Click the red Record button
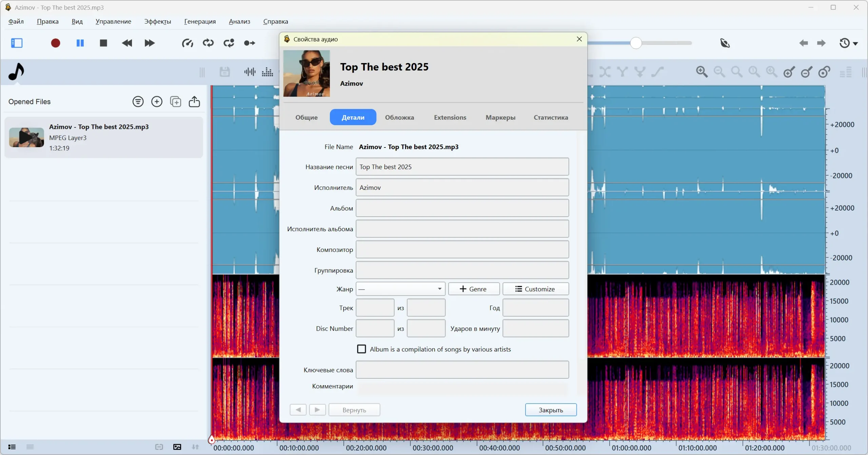The height and width of the screenshot is (455, 868). [x=56, y=43]
